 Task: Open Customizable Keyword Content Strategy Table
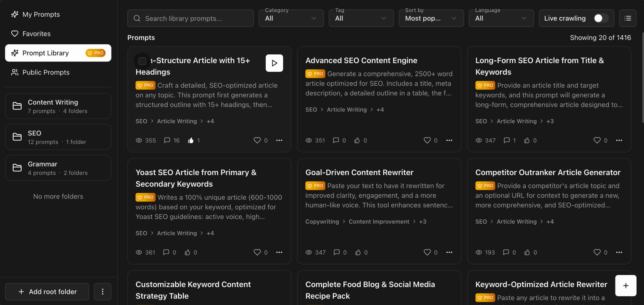[193, 290]
